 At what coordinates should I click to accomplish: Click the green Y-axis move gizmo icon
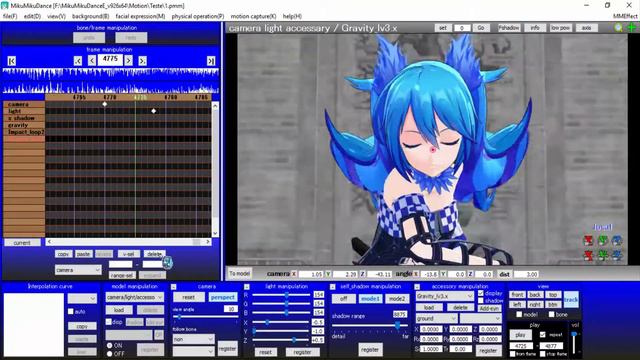coord(603,256)
